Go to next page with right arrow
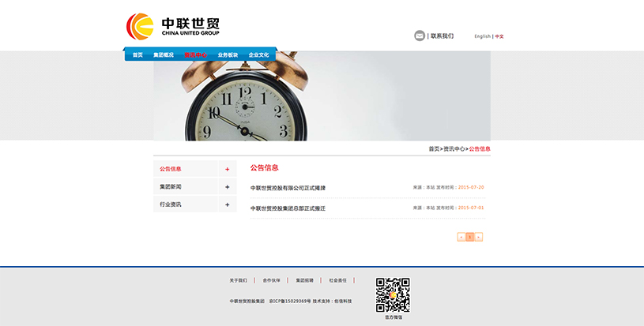This screenshot has width=644, height=326. click(x=479, y=237)
